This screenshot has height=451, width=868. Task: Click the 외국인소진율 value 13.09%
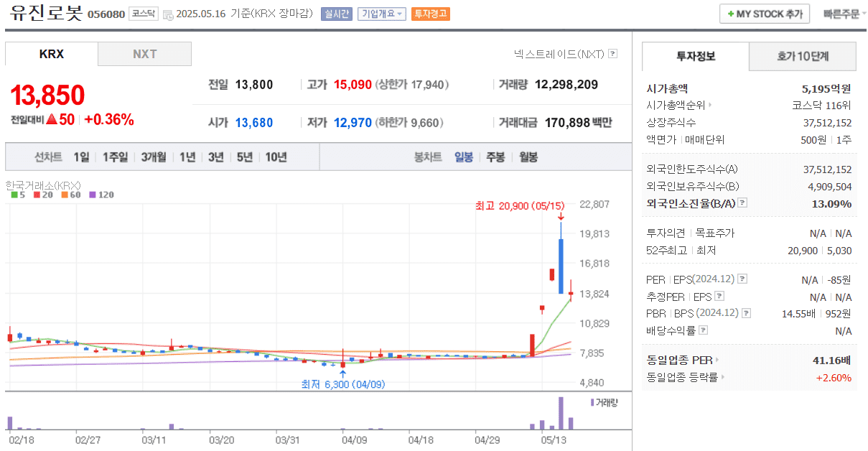(831, 203)
